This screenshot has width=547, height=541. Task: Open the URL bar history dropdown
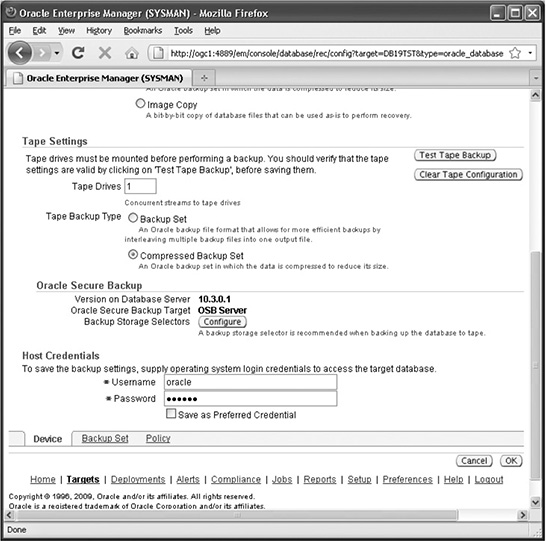point(530,53)
